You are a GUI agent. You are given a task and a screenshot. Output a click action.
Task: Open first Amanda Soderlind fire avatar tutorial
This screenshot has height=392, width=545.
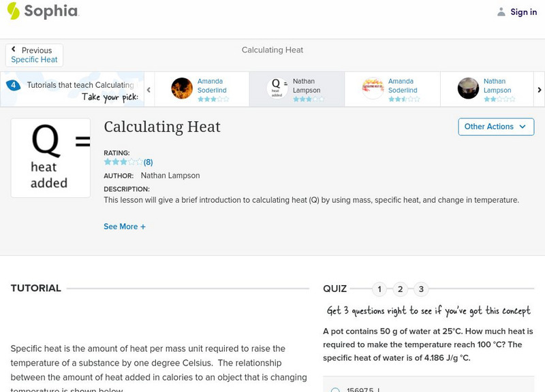click(182, 88)
